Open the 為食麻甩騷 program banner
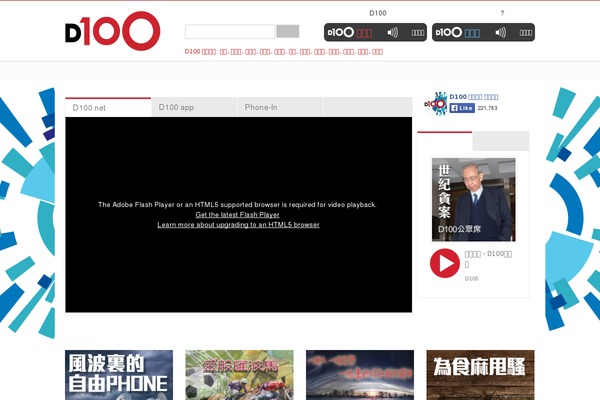The height and width of the screenshot is (400, 600). (481, 375)
